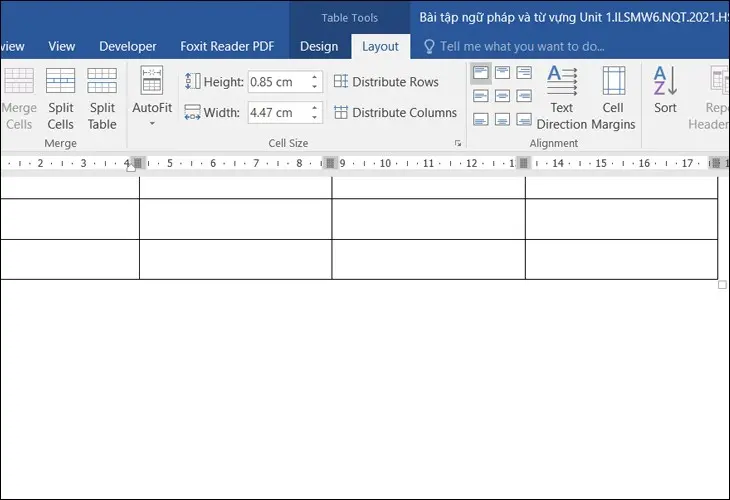The height and width of the screenshot is (500, 730).
Task: Switch to the Design tab
Action: pyautogui.click(x=319, y=46)
